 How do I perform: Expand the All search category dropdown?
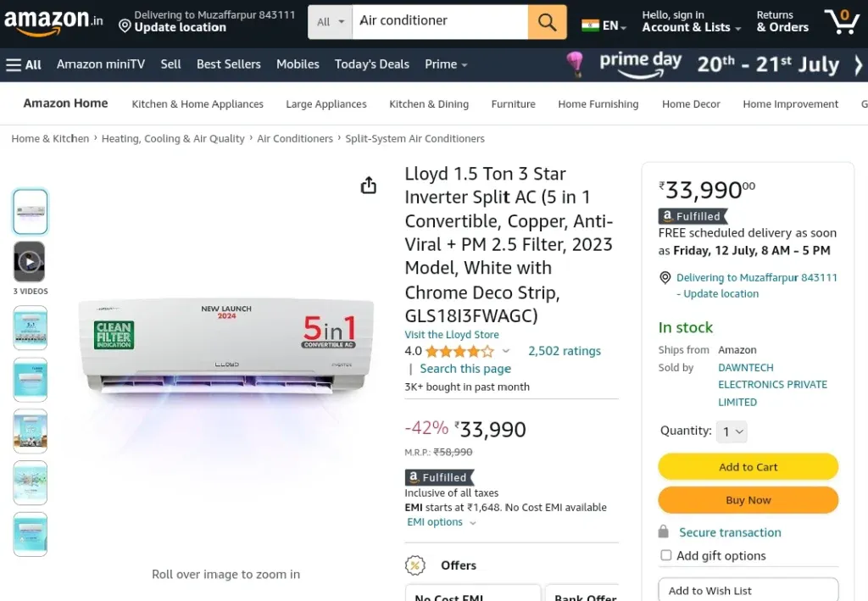[x=330, y=22]
